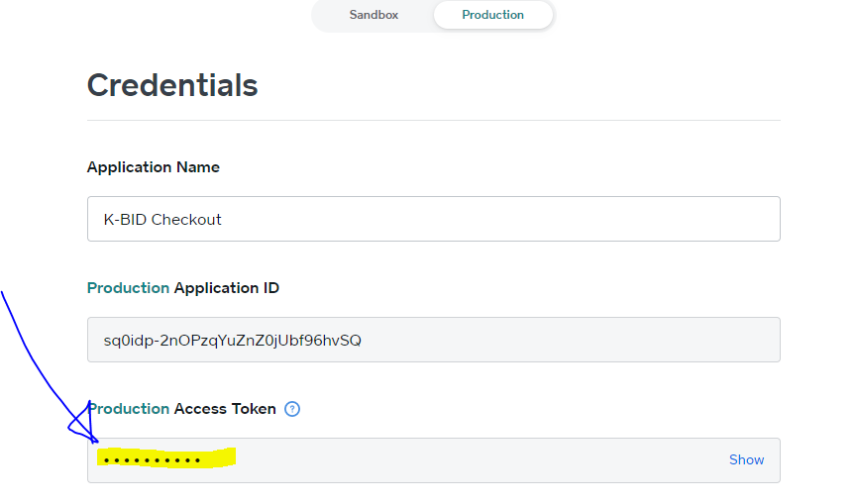Click the K-BID Checkout text
The width and height of the screenshot is (856, 504).
point(162,220)
